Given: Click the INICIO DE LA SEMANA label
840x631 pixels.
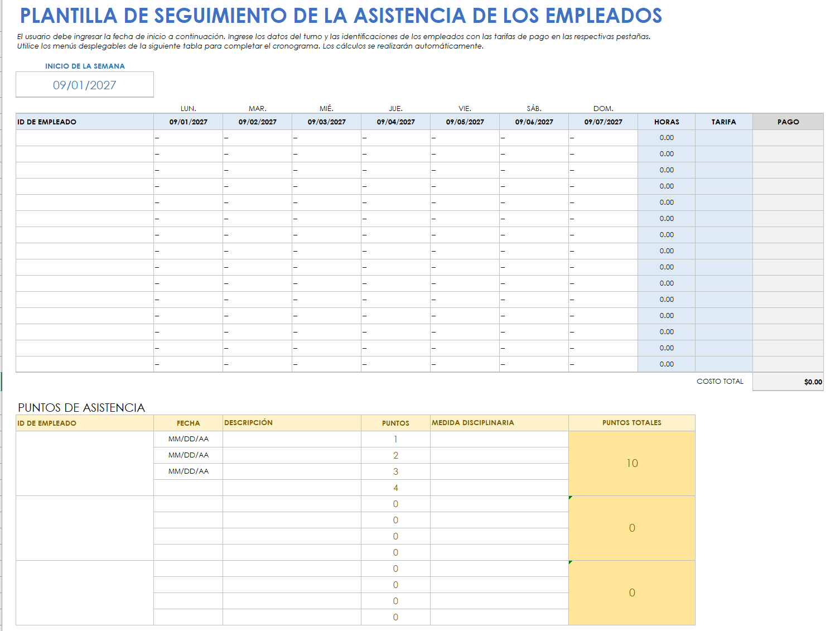Looking at the screenshot, I should (x=85, y=66).
